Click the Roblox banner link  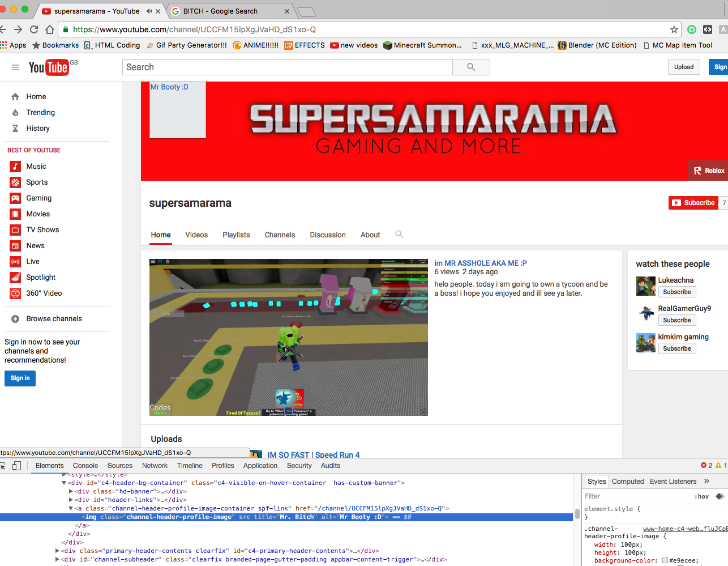tap(708, 171)
